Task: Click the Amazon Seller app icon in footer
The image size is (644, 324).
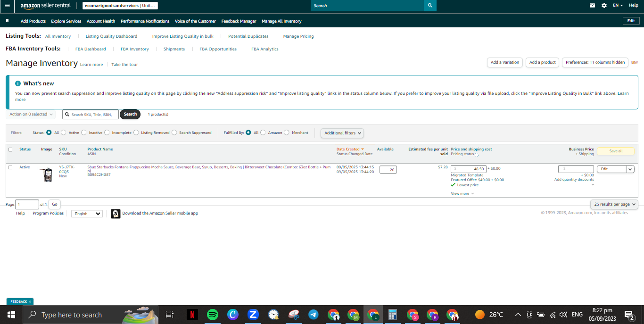Action: point(116,214)
